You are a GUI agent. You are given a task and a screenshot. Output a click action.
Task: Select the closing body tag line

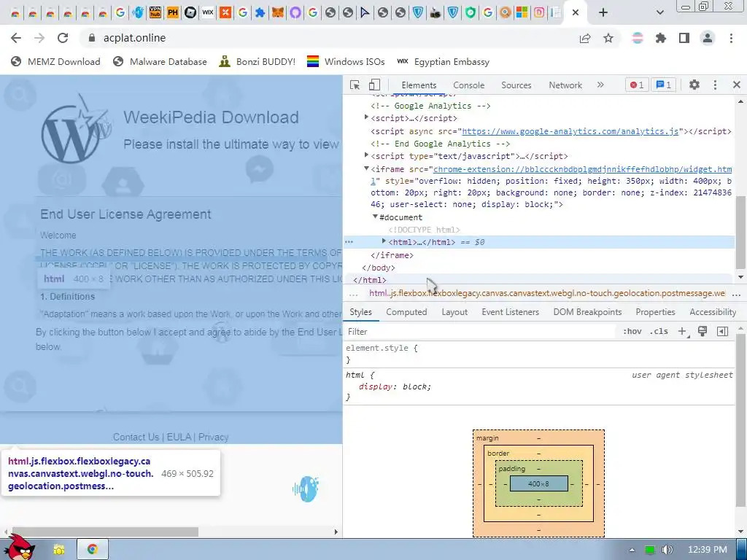(x=379, y=268)
